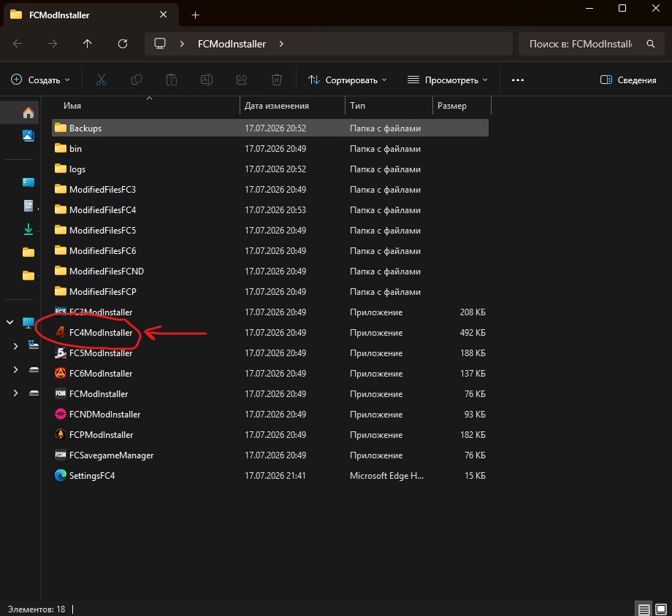This screenshot has height=616, width=672.
Task: Go back with the left arrow
Action: point(18,44)
